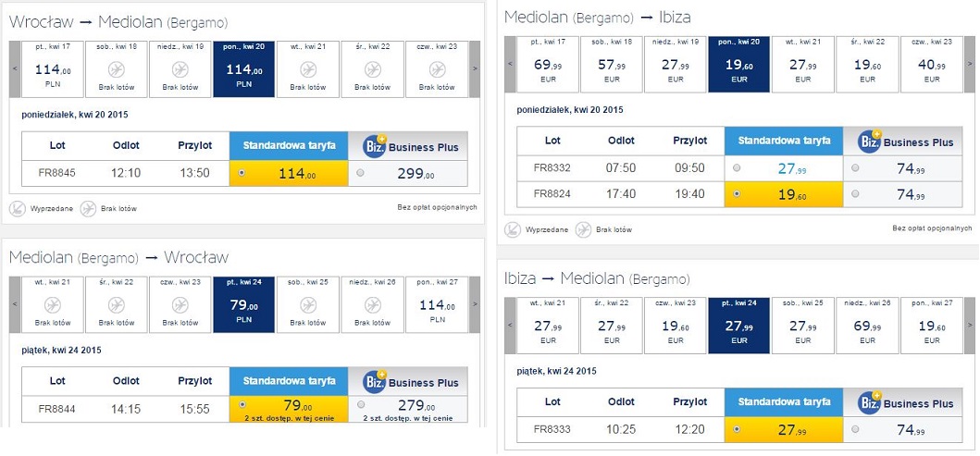
Task: Click Business Plus icon in Mediolan–Ibiza table
Action: click(x=869, y=142)
